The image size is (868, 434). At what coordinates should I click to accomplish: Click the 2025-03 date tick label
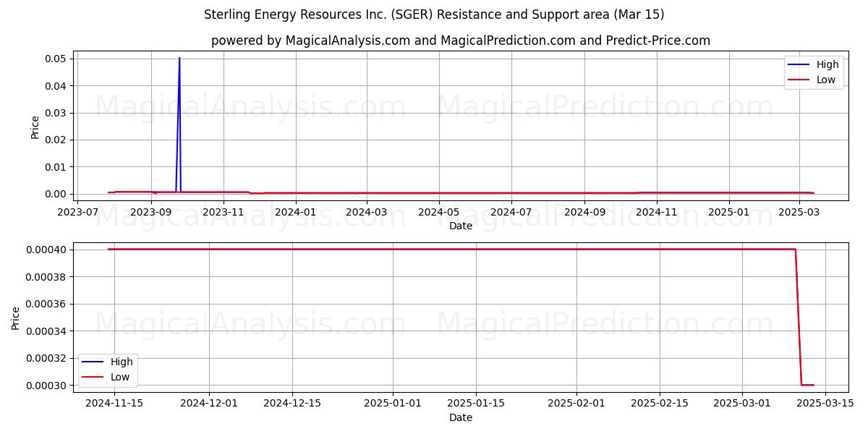pyautogui.click(x=799, y=213)
